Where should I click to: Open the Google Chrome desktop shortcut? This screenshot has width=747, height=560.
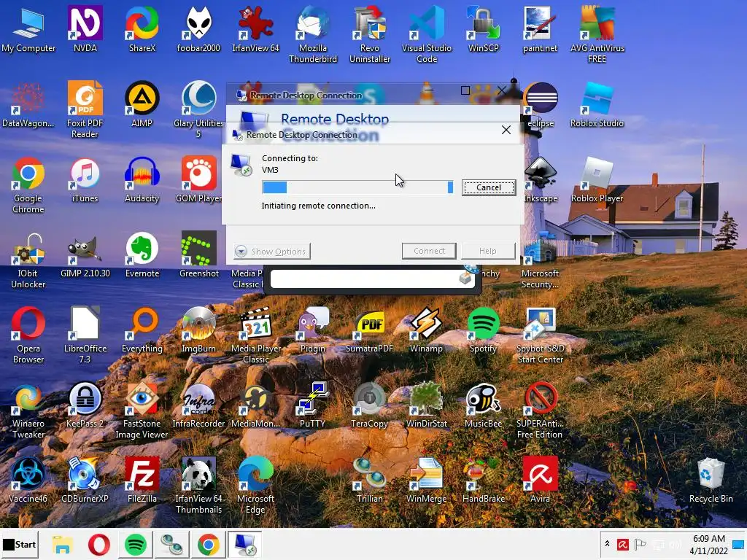click(28, 184)
